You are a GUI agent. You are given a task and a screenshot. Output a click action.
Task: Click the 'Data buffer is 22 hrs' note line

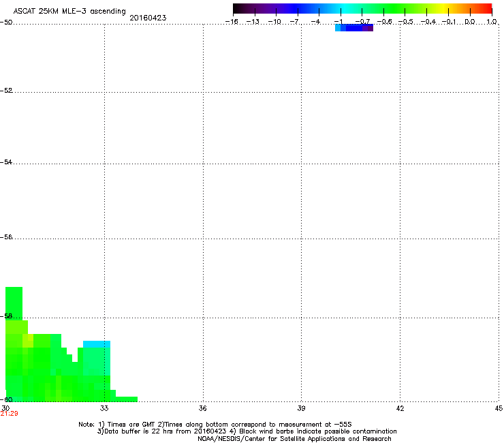247,431
